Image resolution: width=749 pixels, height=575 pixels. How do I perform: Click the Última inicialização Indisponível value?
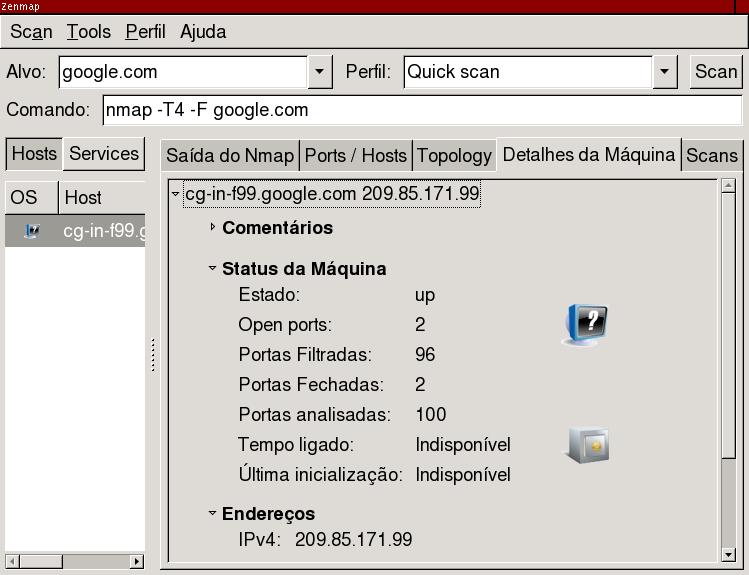(463, 475)
